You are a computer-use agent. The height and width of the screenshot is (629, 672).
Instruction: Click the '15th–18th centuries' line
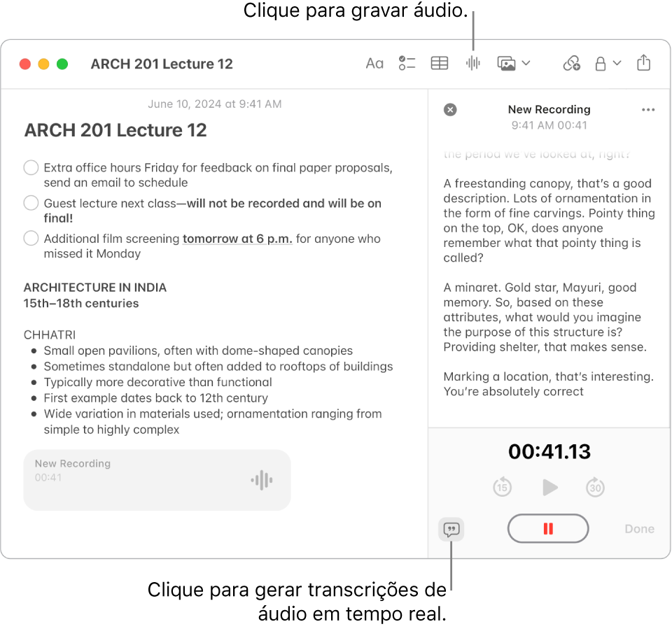[81, 304]
